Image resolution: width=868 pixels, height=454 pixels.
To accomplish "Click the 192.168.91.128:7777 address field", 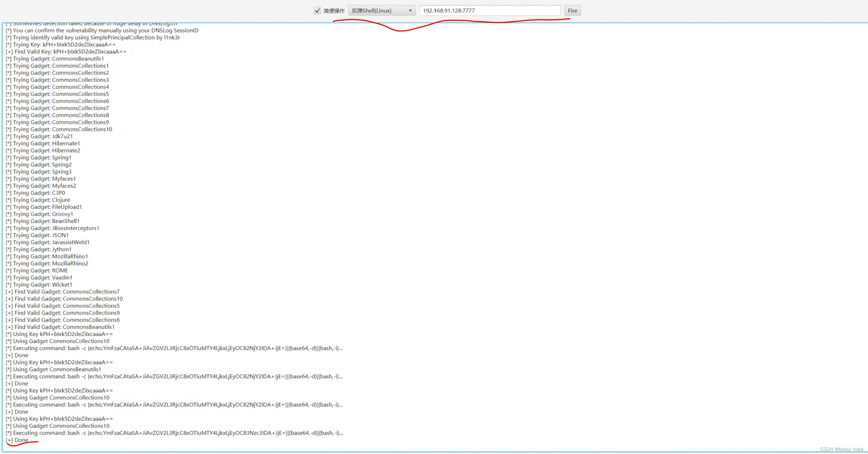I will (x=490, y=10).
